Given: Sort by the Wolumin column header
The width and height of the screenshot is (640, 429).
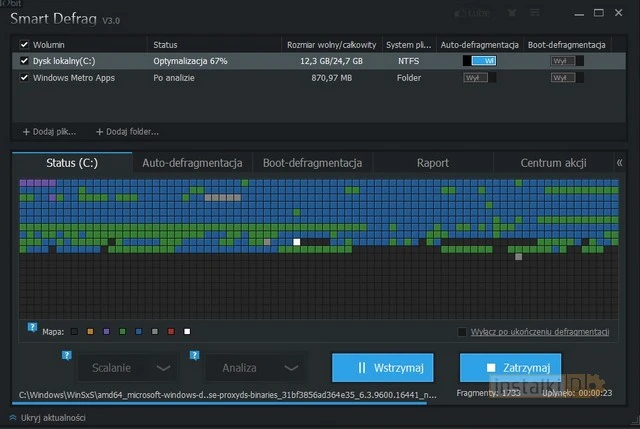Looking at the screenshot, I should click(x=49, y=44).
